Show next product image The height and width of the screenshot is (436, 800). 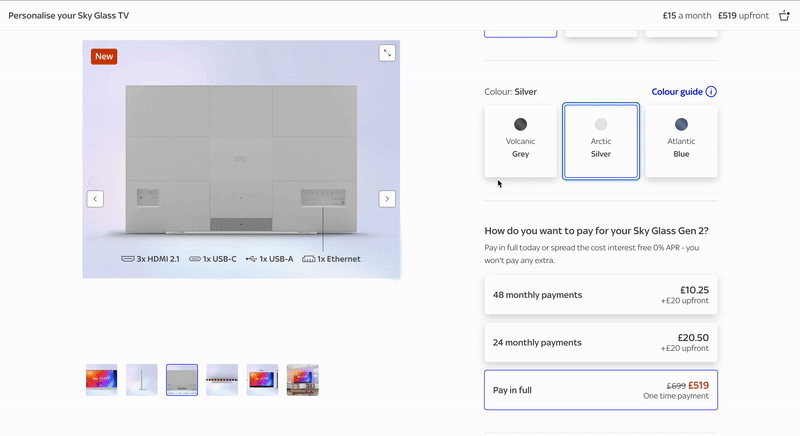[387, 199]
